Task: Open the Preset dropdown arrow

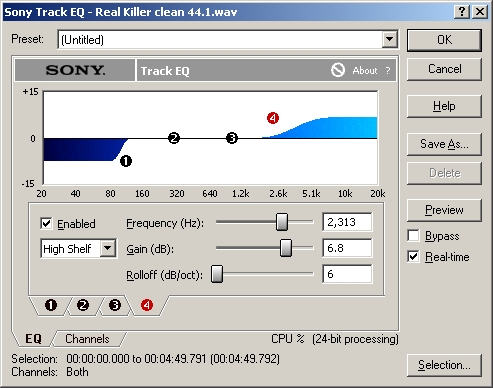Action: (389, 40)
